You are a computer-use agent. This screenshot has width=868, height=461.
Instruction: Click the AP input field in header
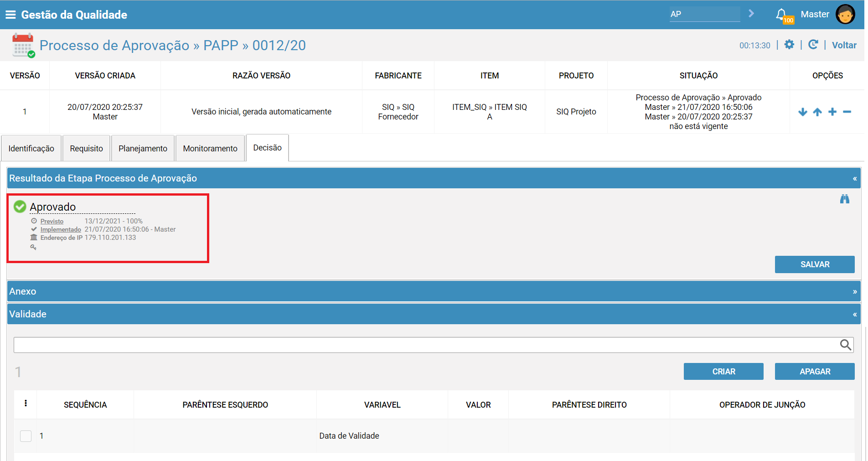click(x=705, y=14)
